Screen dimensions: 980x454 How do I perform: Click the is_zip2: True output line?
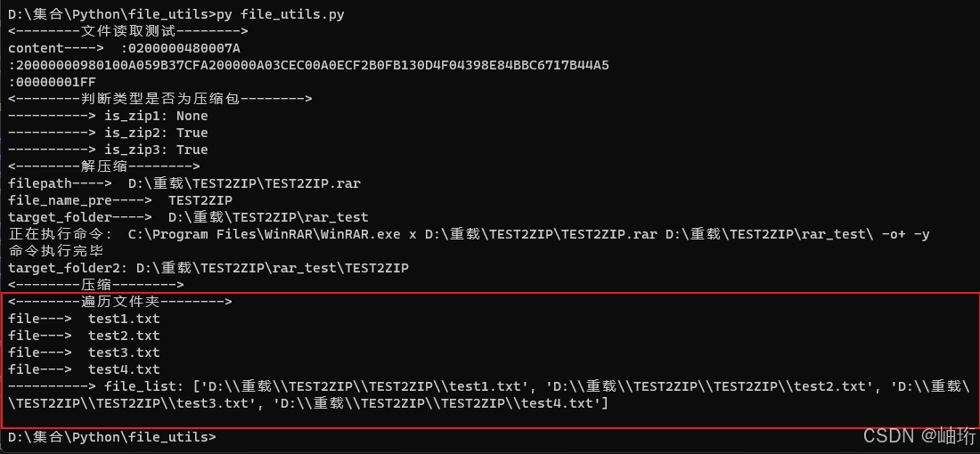coord(108,133)
